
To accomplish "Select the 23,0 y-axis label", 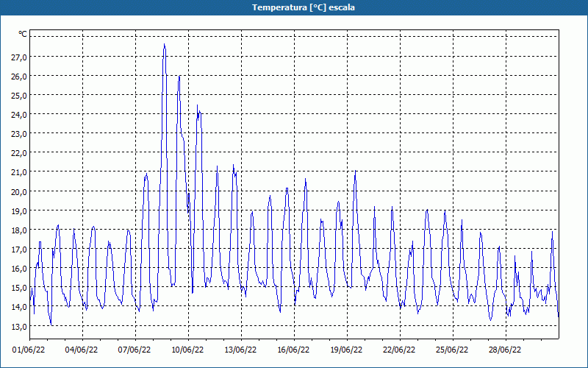I will [19, 134].
